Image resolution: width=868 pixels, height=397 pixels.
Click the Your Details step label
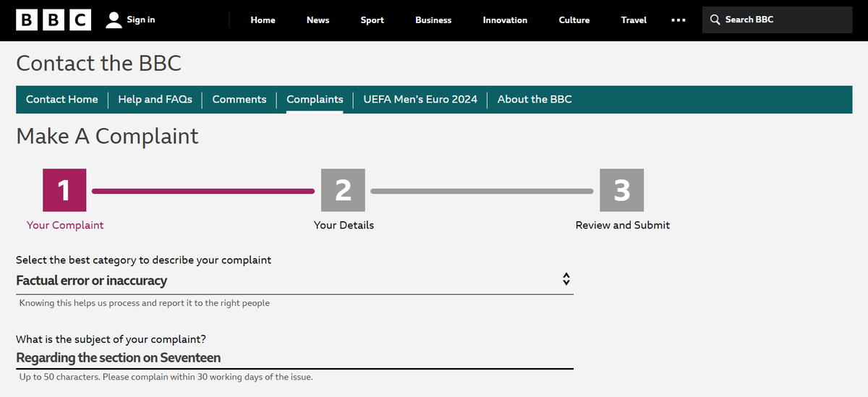pyautogui.click(x=344, y=225)
